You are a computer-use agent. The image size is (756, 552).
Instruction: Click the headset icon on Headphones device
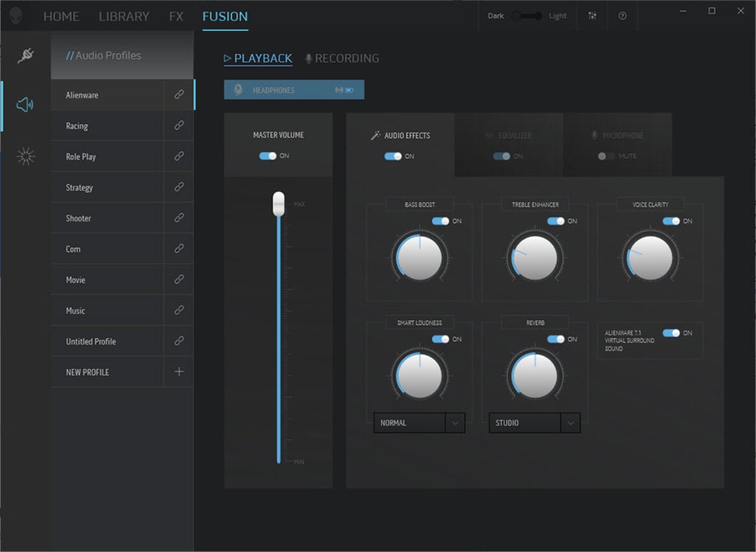click(x=238, y=90)
